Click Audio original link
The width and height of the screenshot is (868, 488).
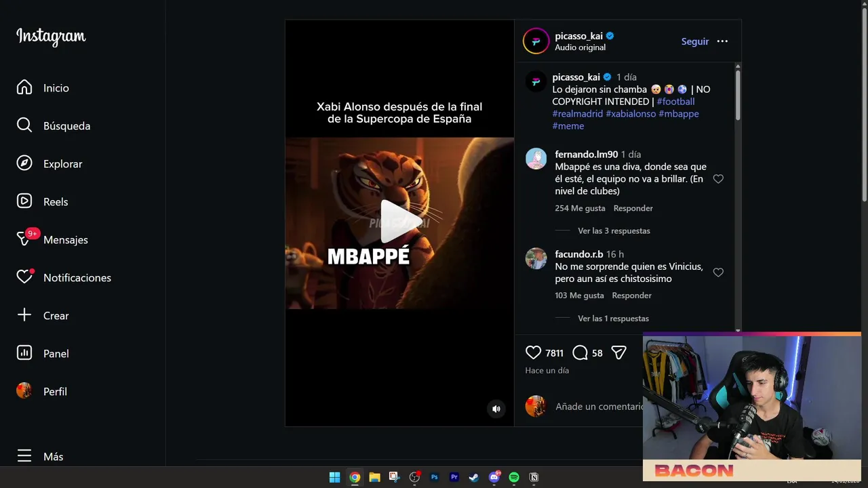click(580, 47)
